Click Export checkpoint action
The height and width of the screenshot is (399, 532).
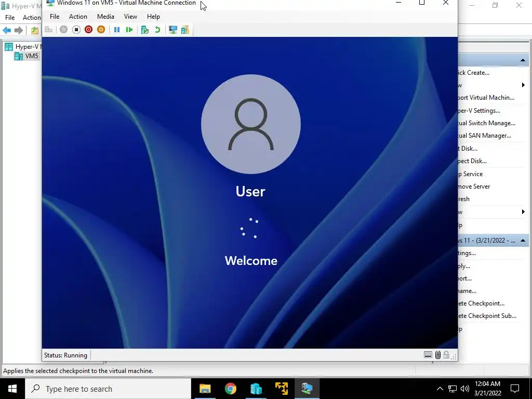click(x=465, y=278)
